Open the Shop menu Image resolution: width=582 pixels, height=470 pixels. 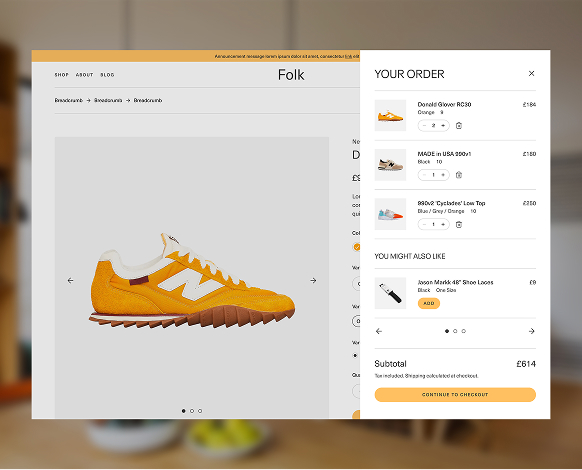point(62,75)
